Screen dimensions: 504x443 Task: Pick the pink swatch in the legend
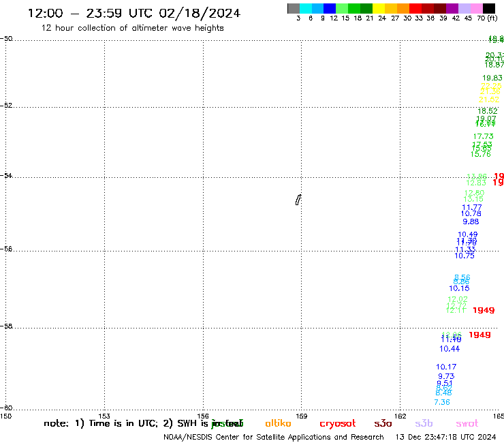(x=476, y=8)
